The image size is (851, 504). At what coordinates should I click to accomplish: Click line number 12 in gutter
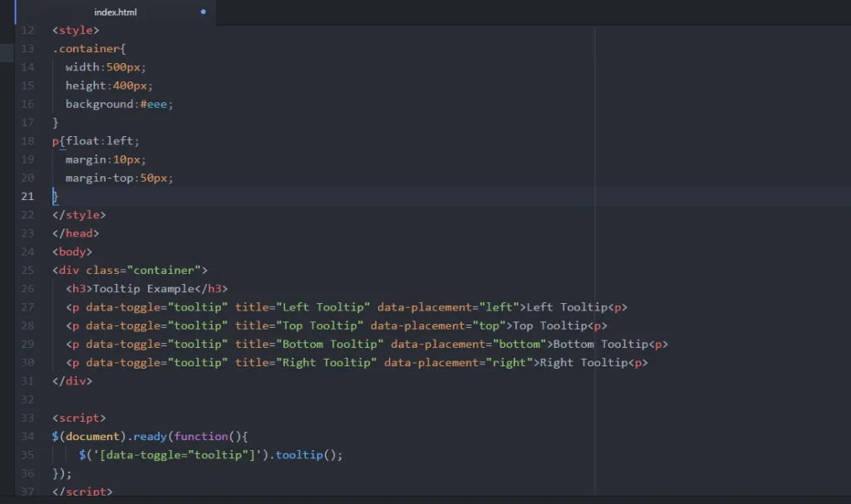tap(27, 31)
